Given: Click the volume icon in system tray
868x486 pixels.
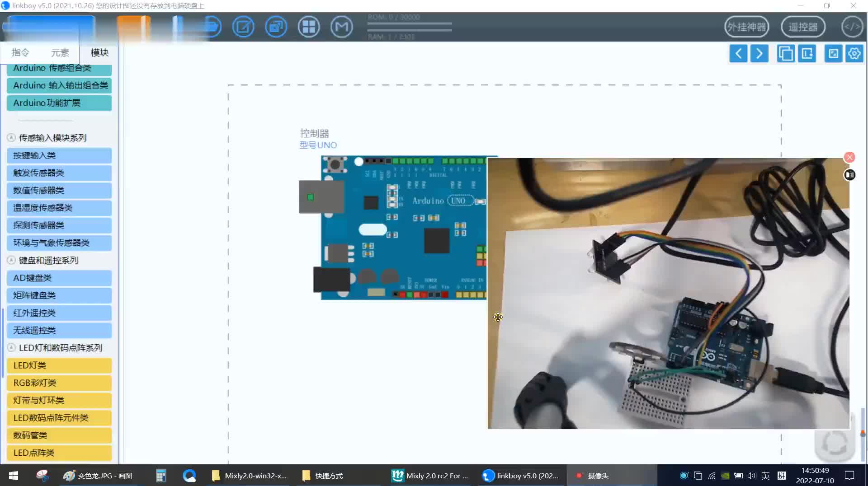Looking at the screenshot, I should [x=751, y=476].
